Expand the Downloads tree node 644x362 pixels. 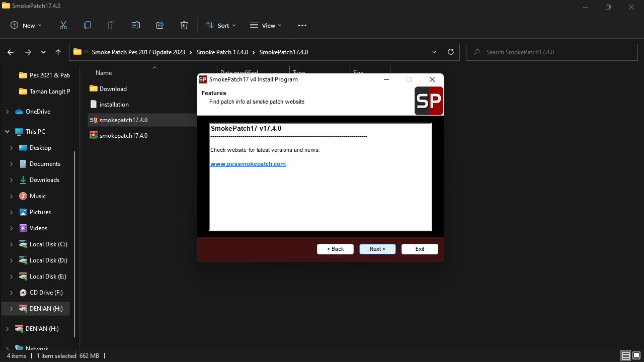point(12,180)
